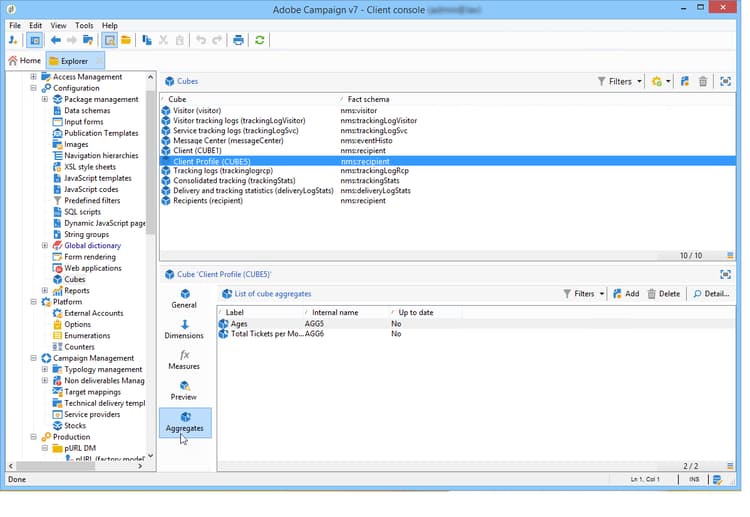Viewport: 750px width, 517px height.
Task: Click the forward navigation arrow in toolbar
Action: 72,40
